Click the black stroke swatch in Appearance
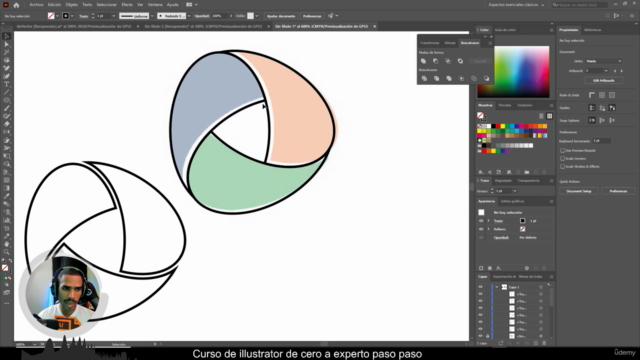The image size is (640, 360). tap(522, 221)
